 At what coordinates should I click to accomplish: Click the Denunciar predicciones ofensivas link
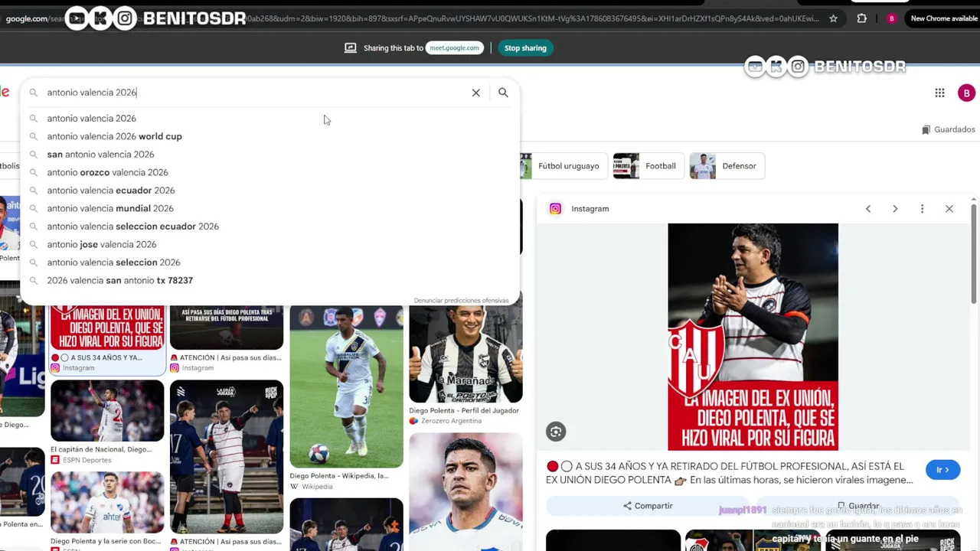(461, 301)
